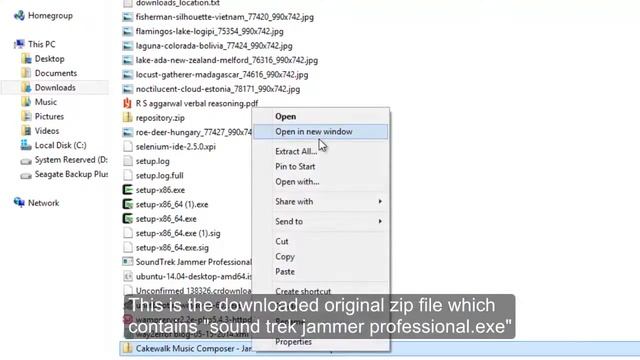Click the Seagate Backup Plus drive icon
This screenshot has height=360, width=640.
point(26,175)
